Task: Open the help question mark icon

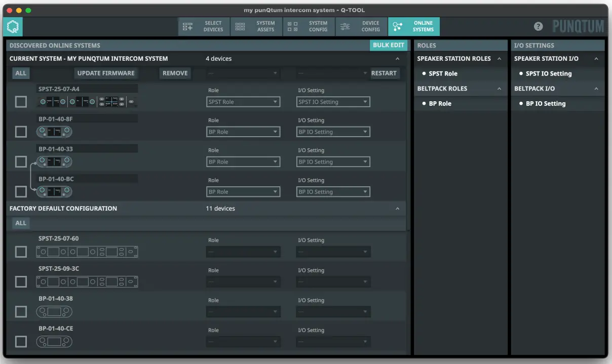Action: pos(539,26)
